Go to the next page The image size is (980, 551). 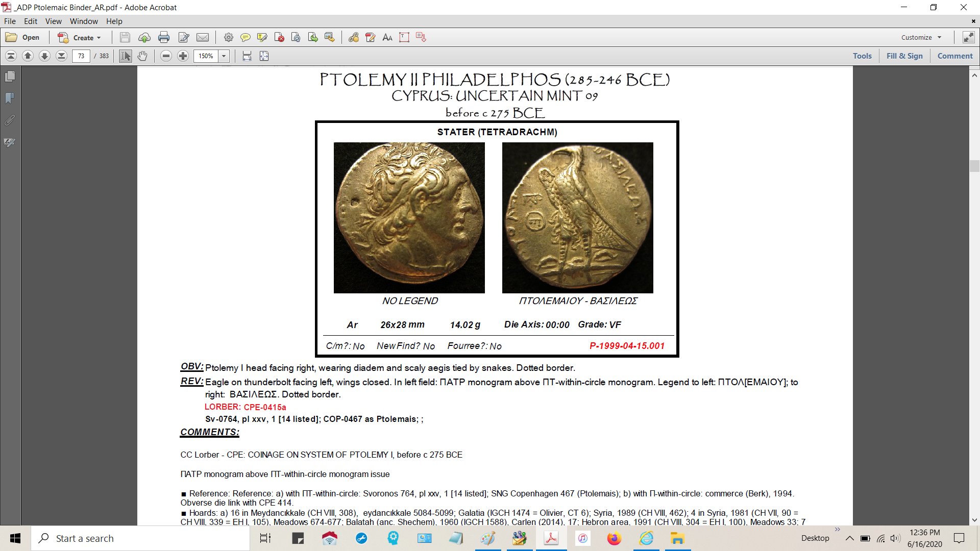tap(44, 56)
